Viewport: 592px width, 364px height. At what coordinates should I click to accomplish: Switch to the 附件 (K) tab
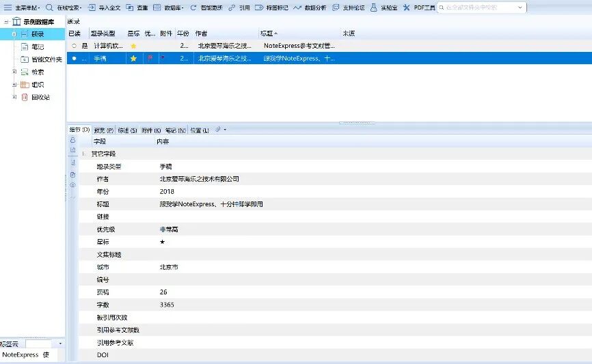[x=151, y=130]
